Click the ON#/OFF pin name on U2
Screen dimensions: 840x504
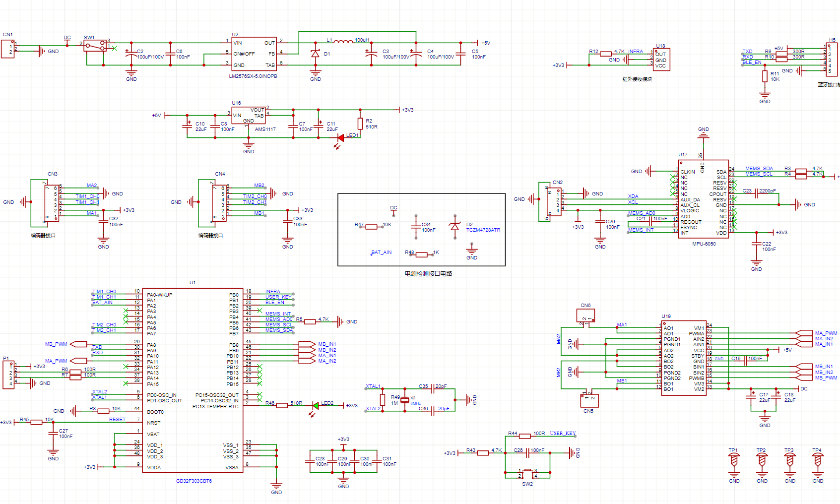click(244, 54)
